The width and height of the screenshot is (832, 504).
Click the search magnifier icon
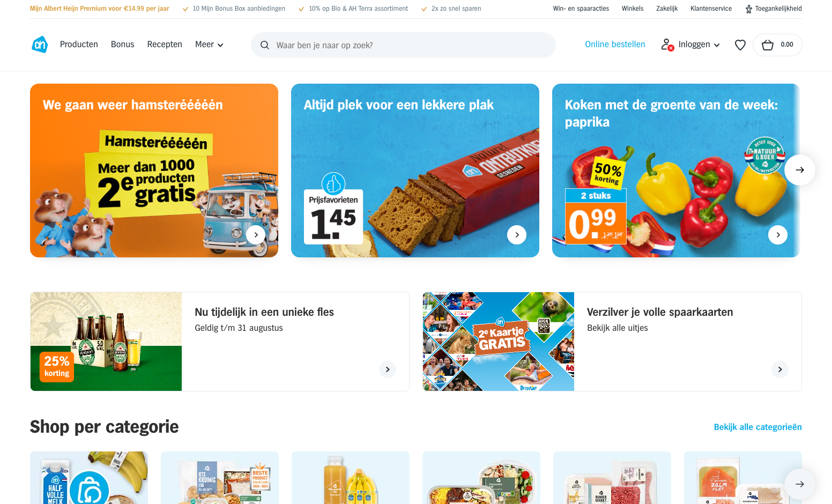coord(265,45)
